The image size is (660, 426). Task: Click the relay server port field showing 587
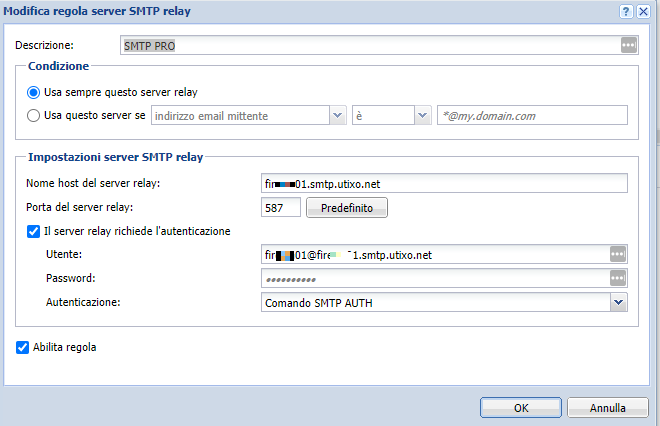point(278,208)
